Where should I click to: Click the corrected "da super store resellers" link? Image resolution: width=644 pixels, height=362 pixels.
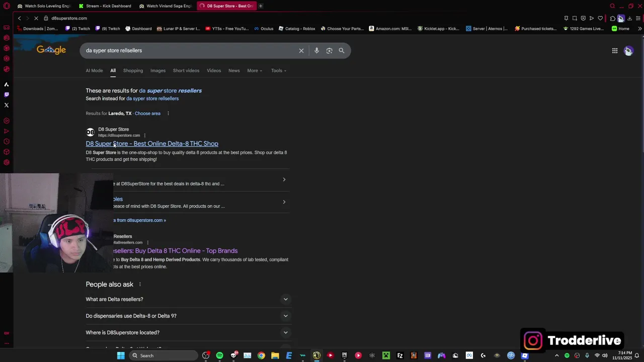tap(171, 90)
